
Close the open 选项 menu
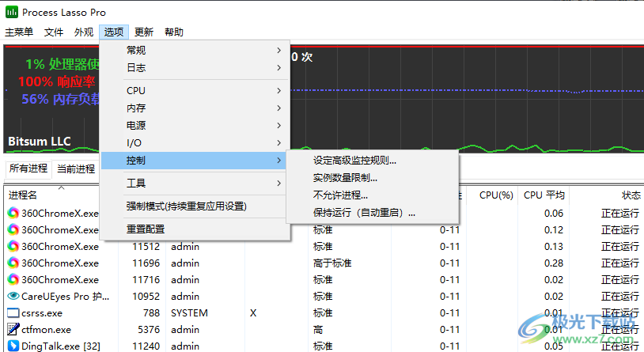pyautogui.click(x=114, y=32)
